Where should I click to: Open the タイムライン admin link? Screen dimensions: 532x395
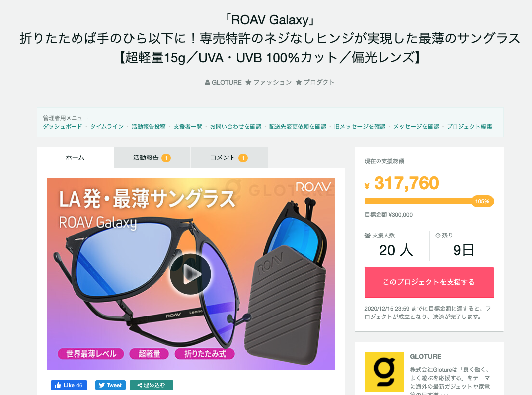(x=107, y=127)
